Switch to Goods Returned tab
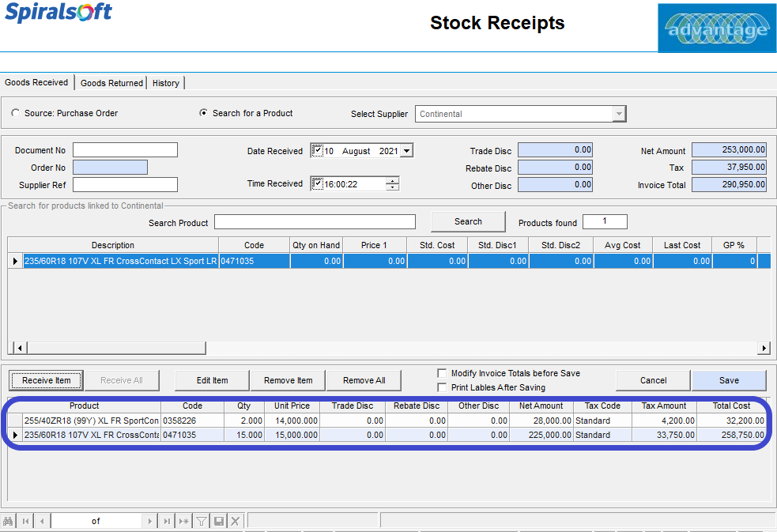The image size is (777, 532). coord(111,83)
